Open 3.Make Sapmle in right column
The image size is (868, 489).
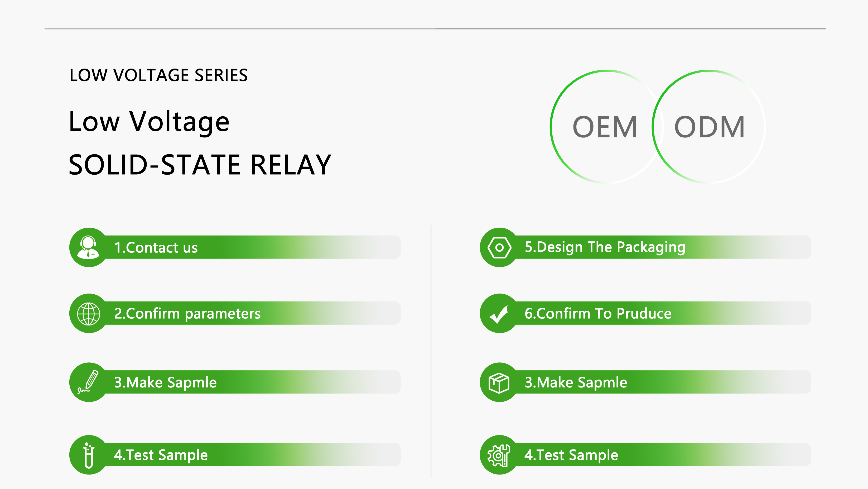click(645, 382)
